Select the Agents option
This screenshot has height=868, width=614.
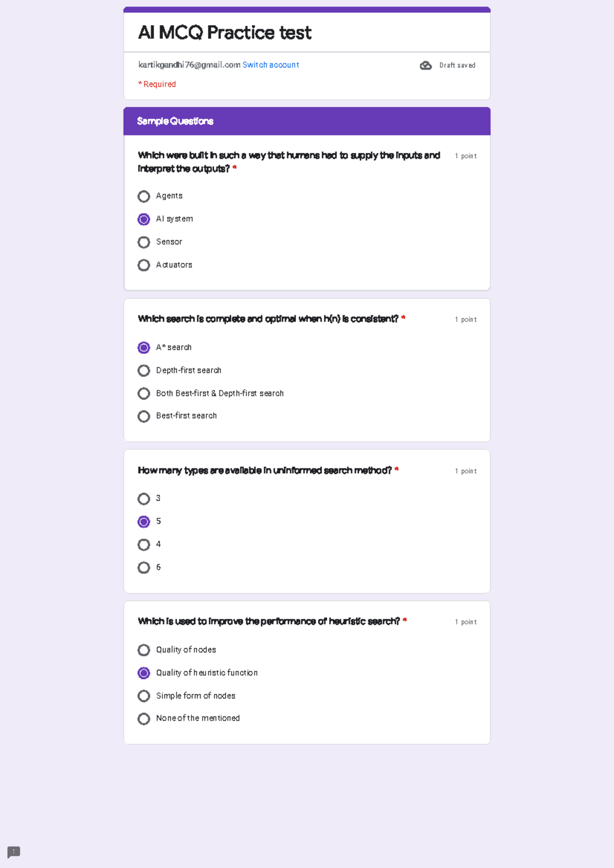[x=144, y=196]
